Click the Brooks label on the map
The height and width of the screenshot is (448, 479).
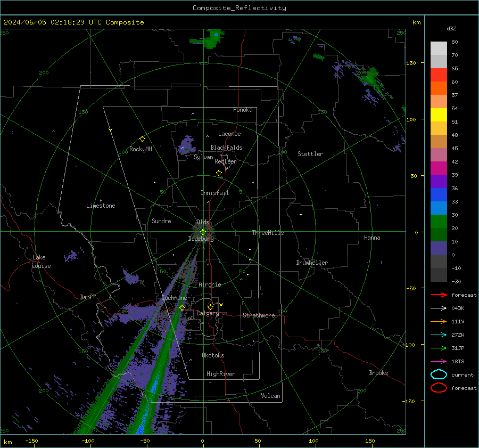coord(378,373)
